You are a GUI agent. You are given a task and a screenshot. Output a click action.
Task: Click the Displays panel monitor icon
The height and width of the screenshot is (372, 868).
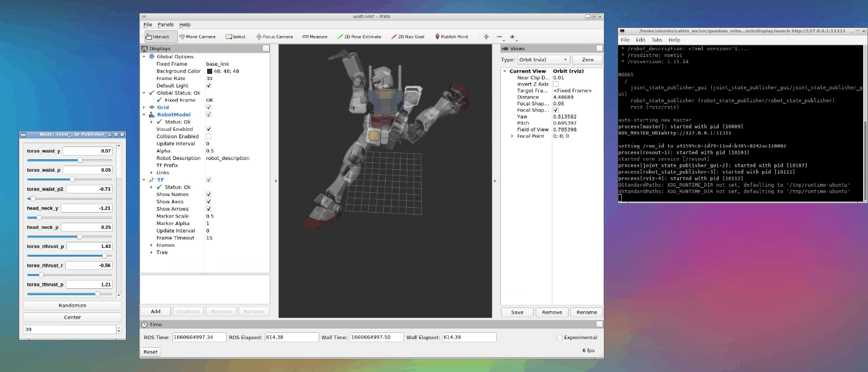pyautogui.click(x=144, y=48)
